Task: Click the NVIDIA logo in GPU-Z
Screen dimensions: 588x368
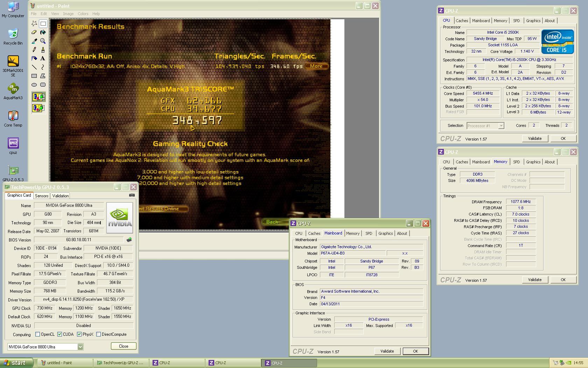Action: coord(120,218)
